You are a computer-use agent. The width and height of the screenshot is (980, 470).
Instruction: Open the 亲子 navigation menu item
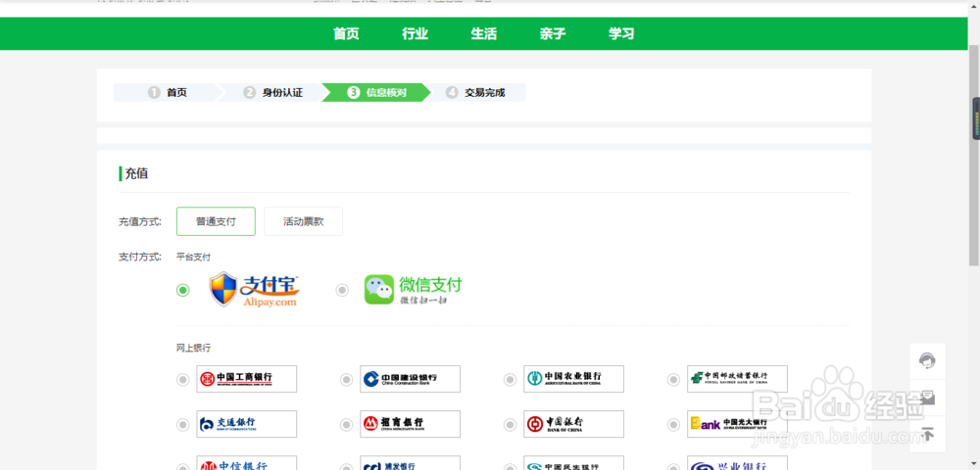click(x=553, y=33)
